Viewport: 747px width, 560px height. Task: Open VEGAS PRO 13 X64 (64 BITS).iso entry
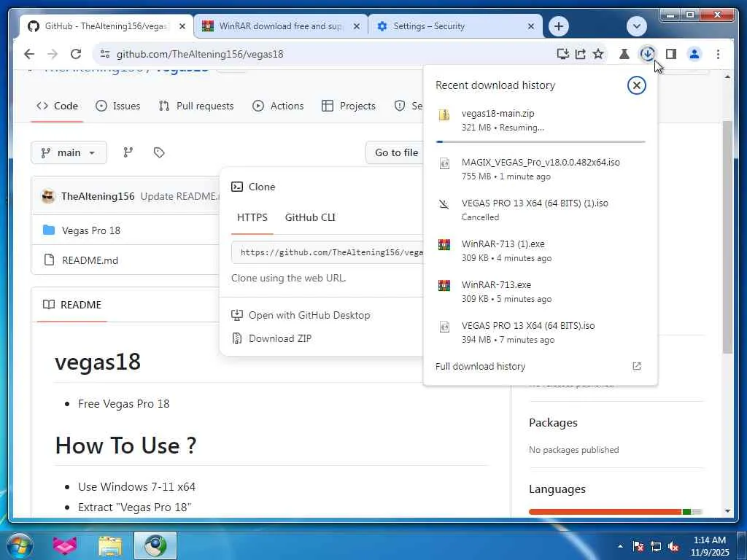541,332
